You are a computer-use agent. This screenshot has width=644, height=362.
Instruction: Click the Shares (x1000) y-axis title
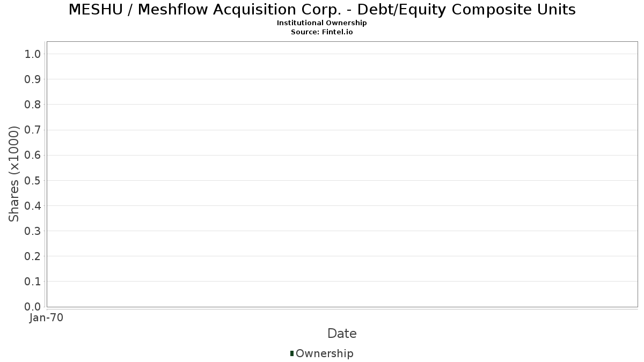point(14,174)
